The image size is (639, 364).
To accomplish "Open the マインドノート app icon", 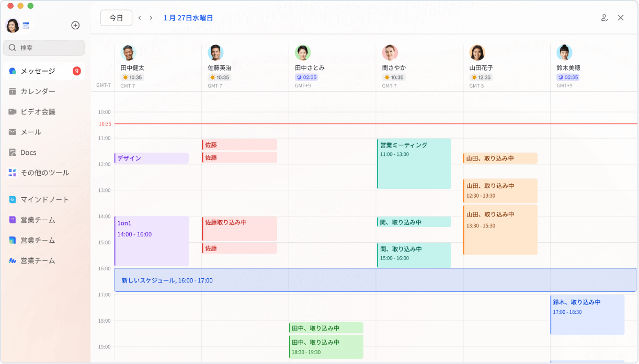I will pos(13,199).
